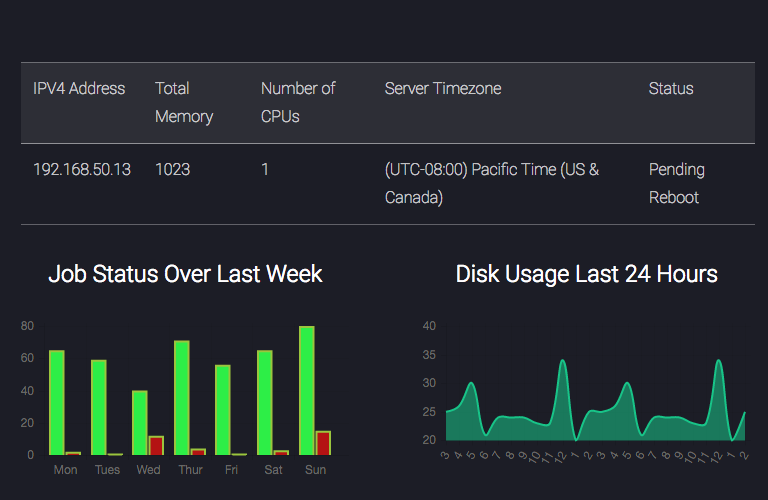
Task: Click the Total Memory column header
Action: tap(184, 102)
